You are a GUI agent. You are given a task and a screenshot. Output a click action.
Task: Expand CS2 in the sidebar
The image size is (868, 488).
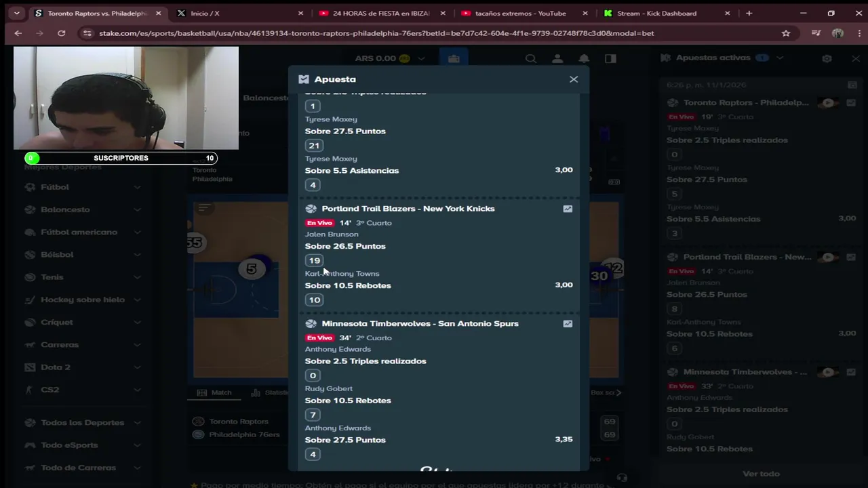pos(137,390)
